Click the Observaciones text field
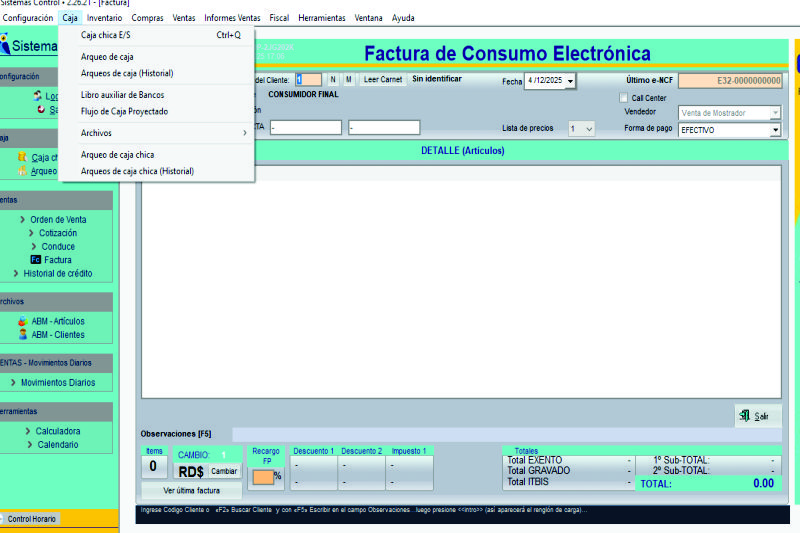 point(505,434)
